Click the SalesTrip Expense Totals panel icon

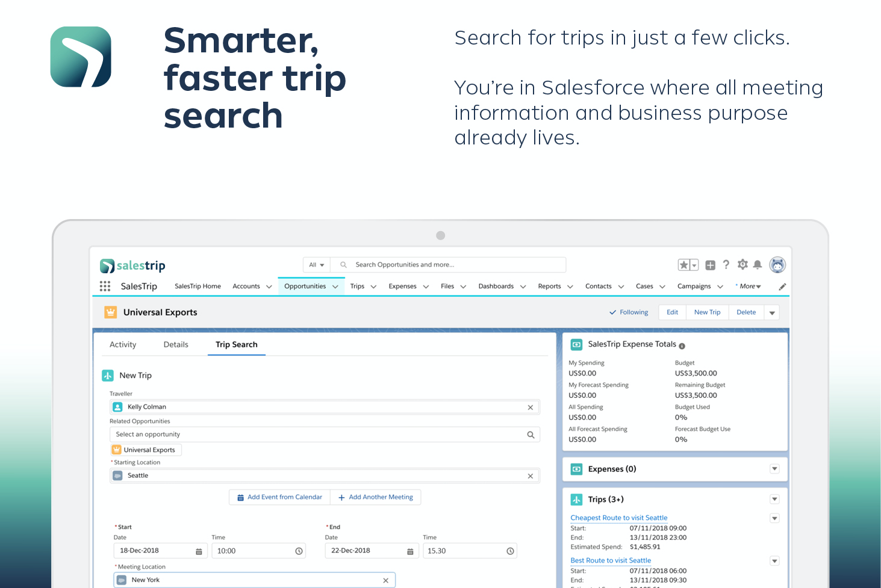pos(576,345)
